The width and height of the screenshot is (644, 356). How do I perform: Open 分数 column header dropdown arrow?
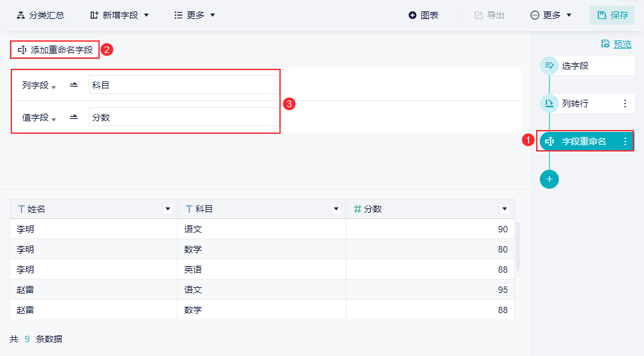tap(504, 209)
